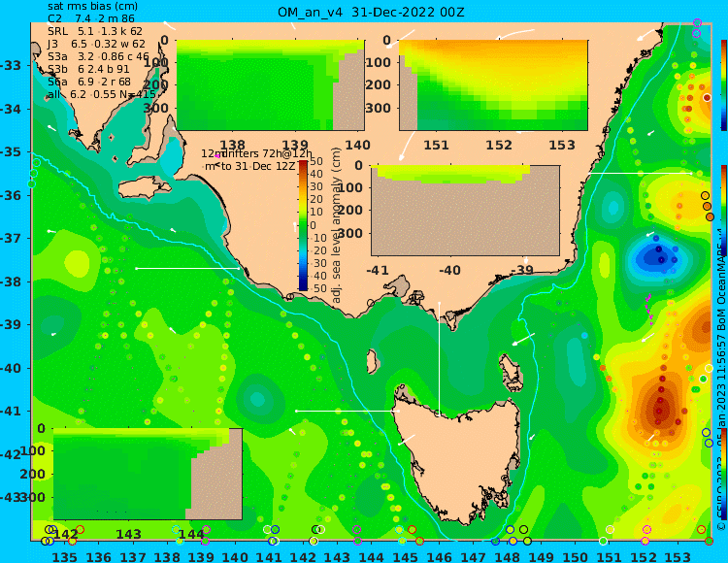Image resolution: width=728 pixels, height=563 pixels.
Task: Click the S3b 6 2.4 statistics row
Action: pos(88,69)
